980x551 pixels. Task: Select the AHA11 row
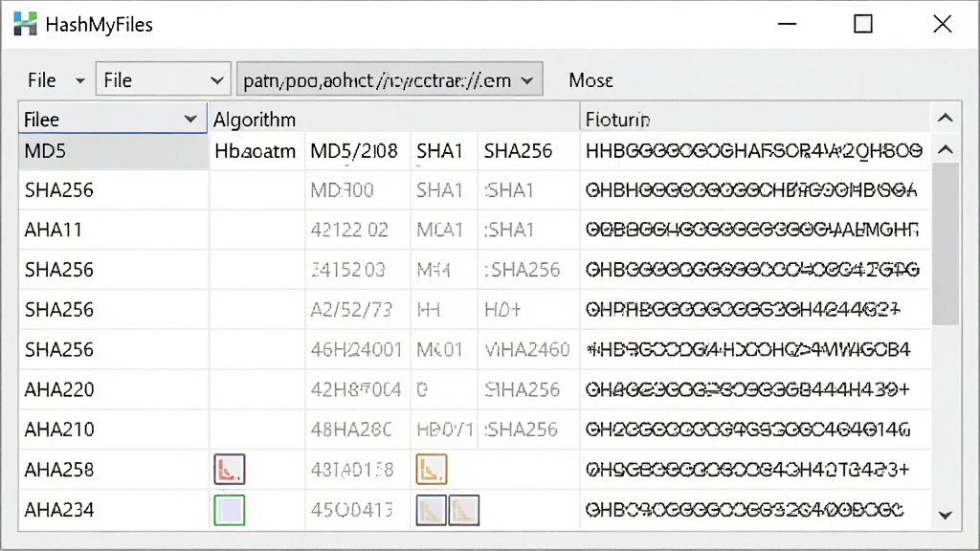tap(114, 230)
